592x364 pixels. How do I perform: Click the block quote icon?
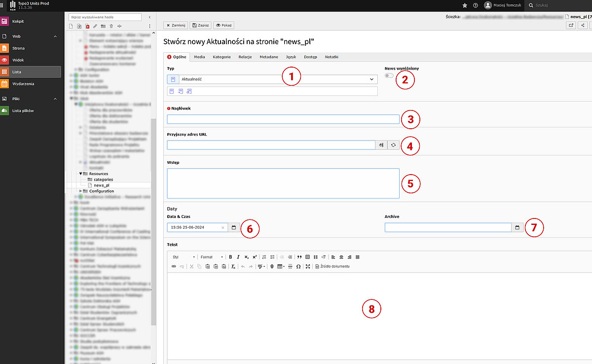click(x=299, y=257)
